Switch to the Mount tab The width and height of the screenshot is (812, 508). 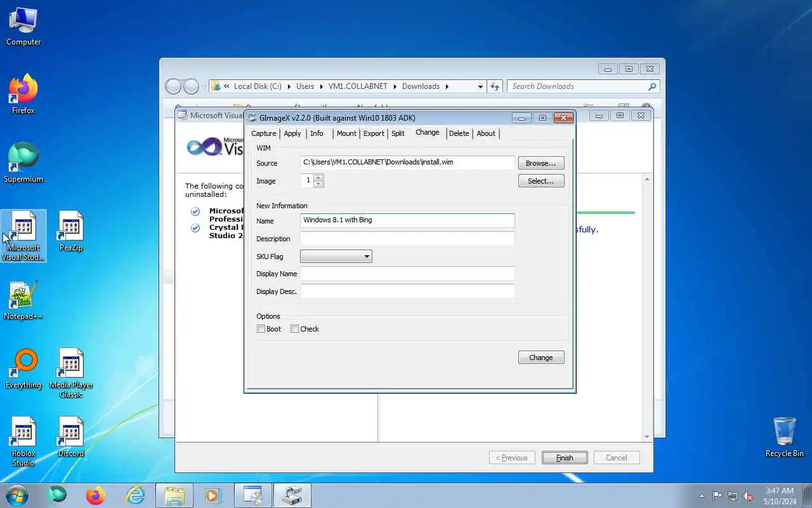coord(346,133)
